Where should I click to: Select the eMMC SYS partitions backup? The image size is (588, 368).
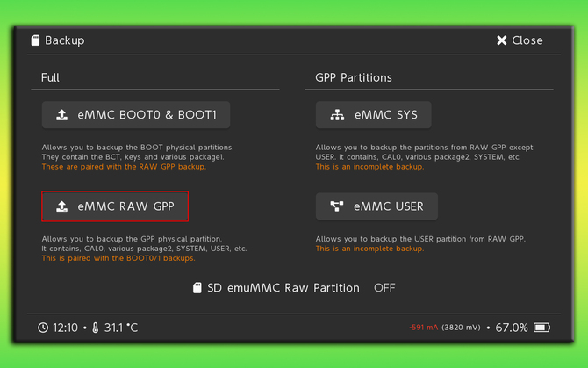[373, 115]
